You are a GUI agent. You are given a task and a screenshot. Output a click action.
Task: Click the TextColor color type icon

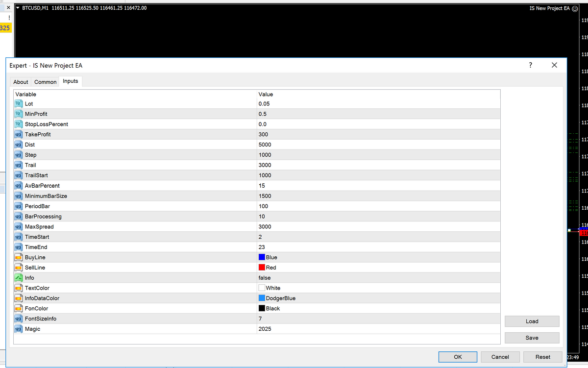click(18, 288)
